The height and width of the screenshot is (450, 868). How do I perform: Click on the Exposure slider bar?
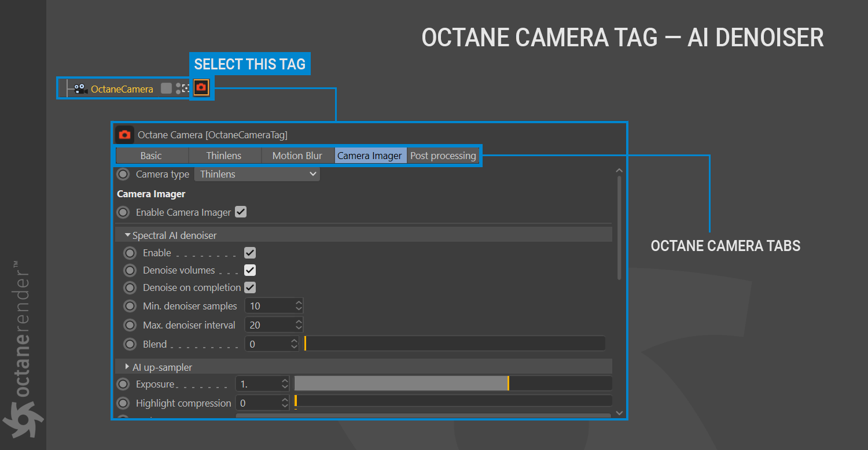click(453, 383)
